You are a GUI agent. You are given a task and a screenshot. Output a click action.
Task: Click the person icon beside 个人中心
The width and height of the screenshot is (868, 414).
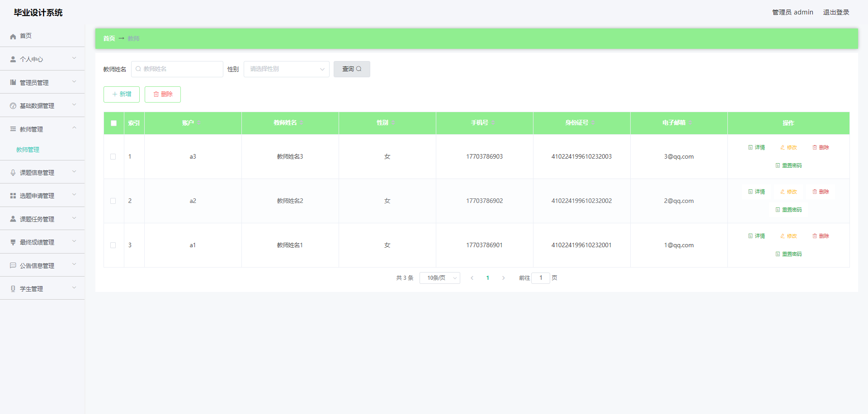tap(13, 59)
